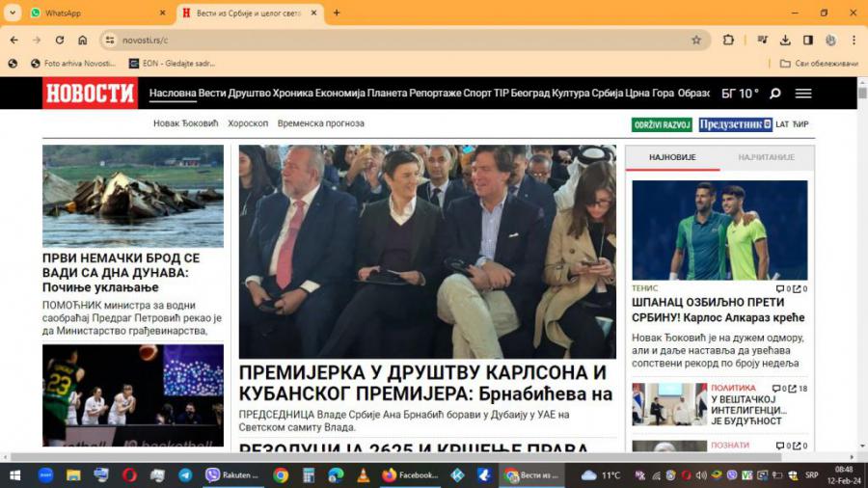Open the main Brnabić conference photo
The image size is (868, 488).
point(427,251)
